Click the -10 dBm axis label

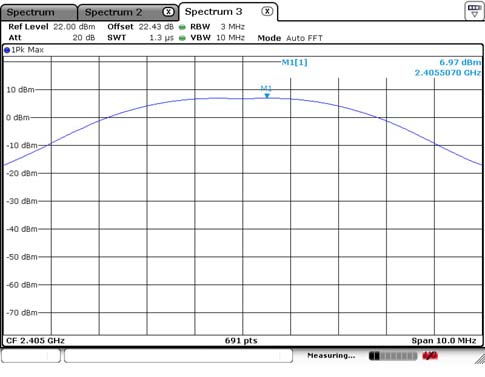tap(22, 146)
